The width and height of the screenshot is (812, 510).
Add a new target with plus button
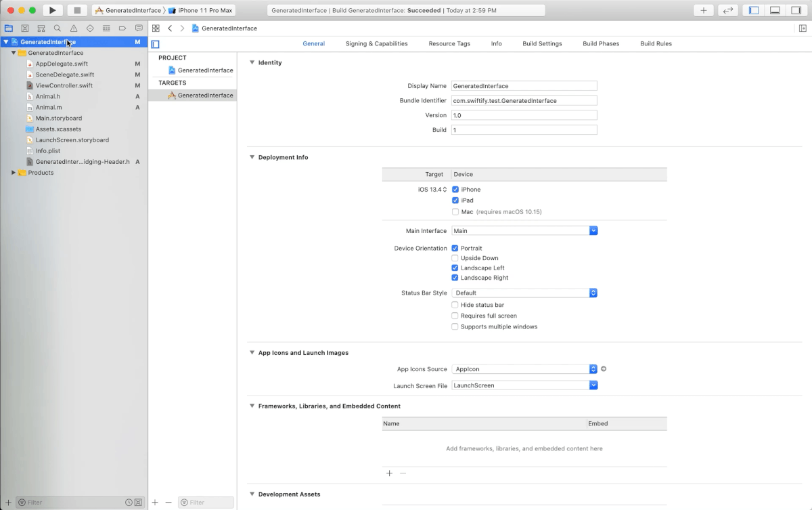pos(155,503)
